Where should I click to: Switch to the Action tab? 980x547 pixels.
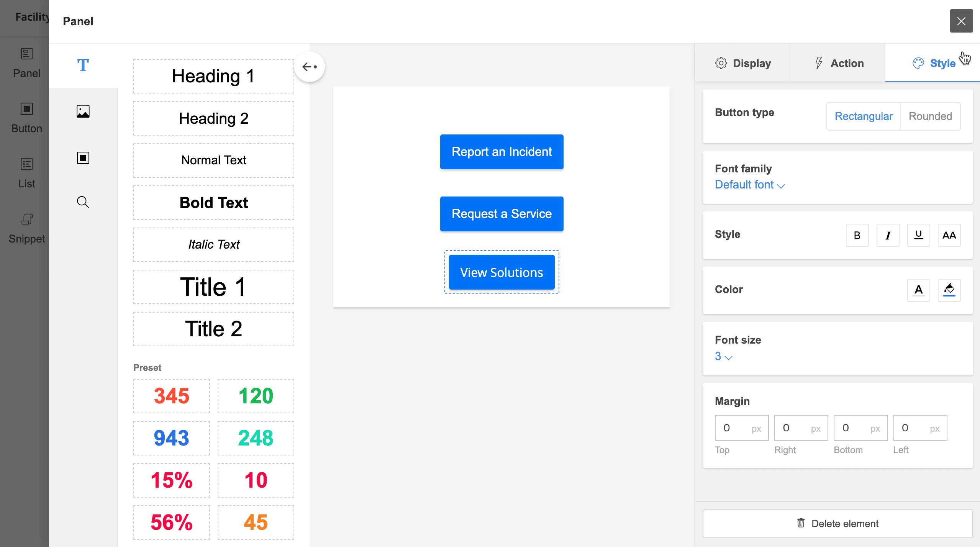pos(839,63)
